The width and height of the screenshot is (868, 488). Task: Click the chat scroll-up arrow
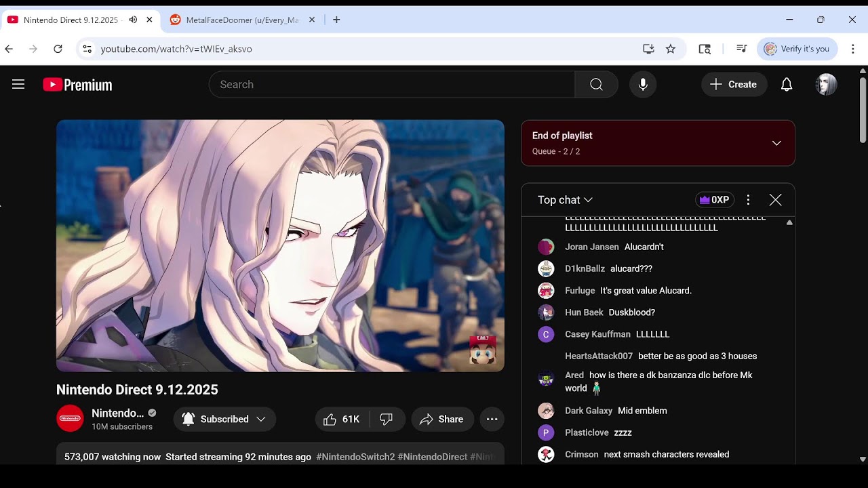789,222
